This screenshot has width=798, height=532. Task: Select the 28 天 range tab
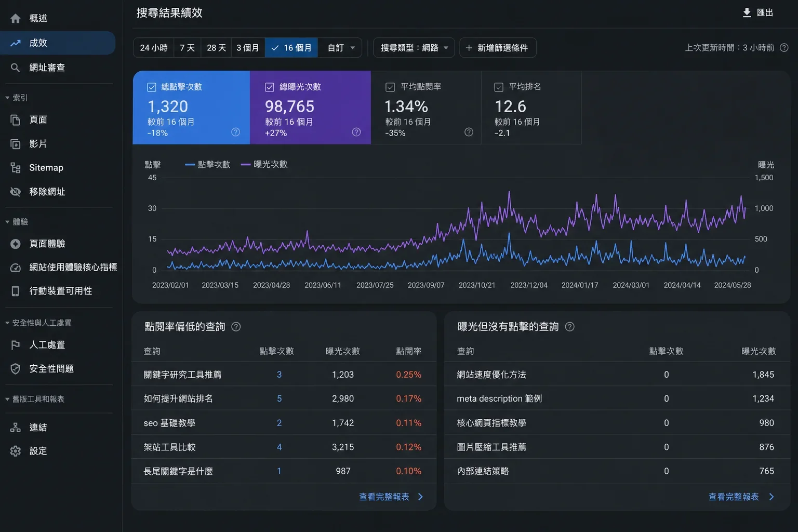click(216, 48)
